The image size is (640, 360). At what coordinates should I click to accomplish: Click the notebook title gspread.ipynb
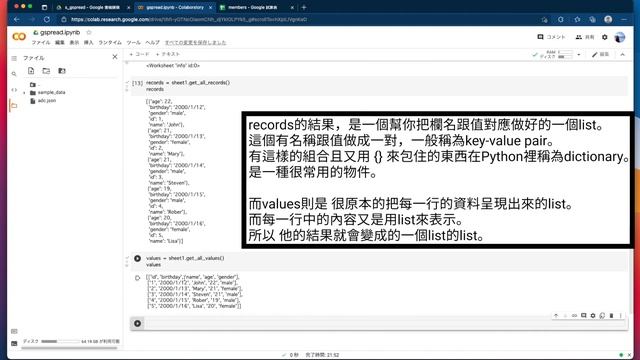point(60,32)
